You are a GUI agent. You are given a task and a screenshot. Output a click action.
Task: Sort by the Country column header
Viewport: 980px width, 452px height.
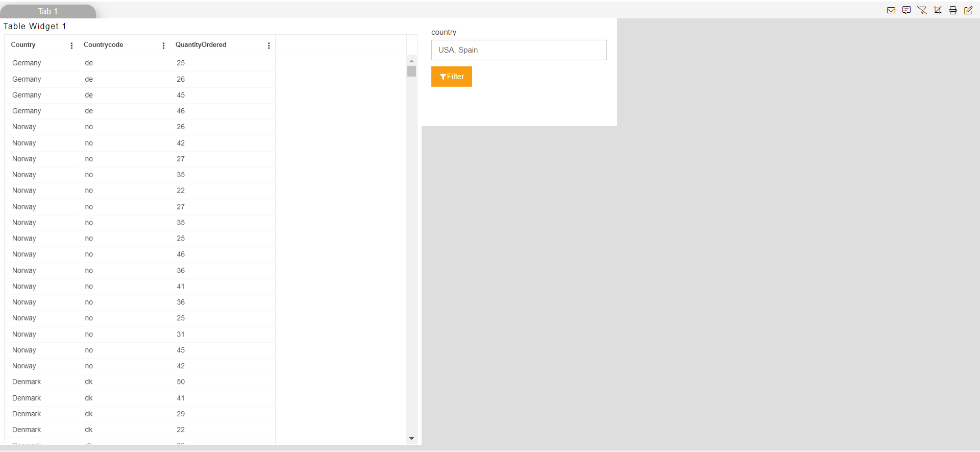pos(23,45)
